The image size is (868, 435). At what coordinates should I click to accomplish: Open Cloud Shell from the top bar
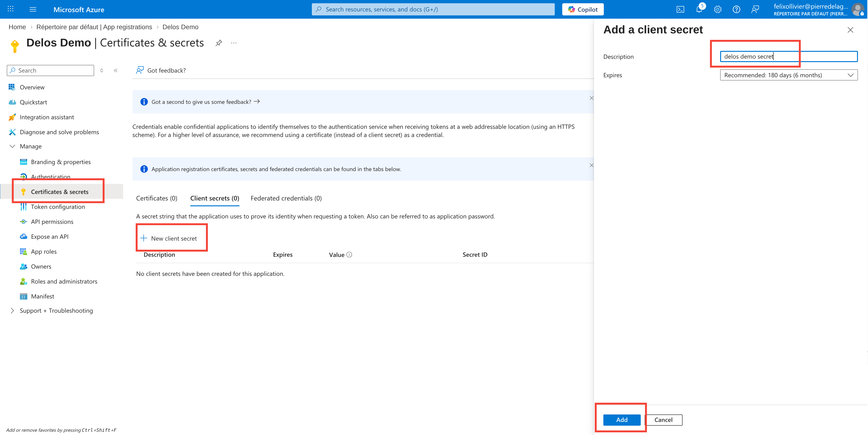680,9
